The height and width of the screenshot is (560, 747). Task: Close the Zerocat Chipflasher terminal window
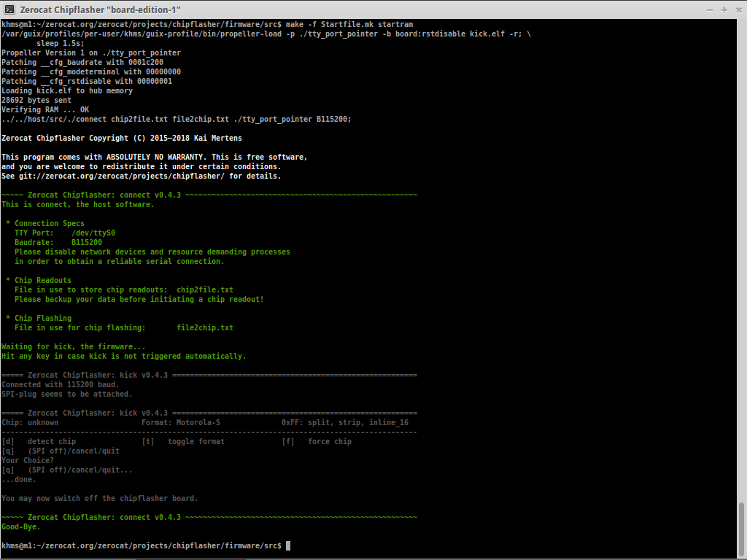pyautogui.click(x=739, y=10)
